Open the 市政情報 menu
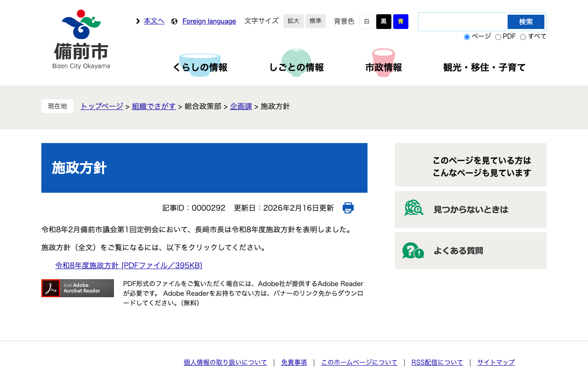Screen dimensions: 588x368 pyautogui.click(x=384, y=63)
